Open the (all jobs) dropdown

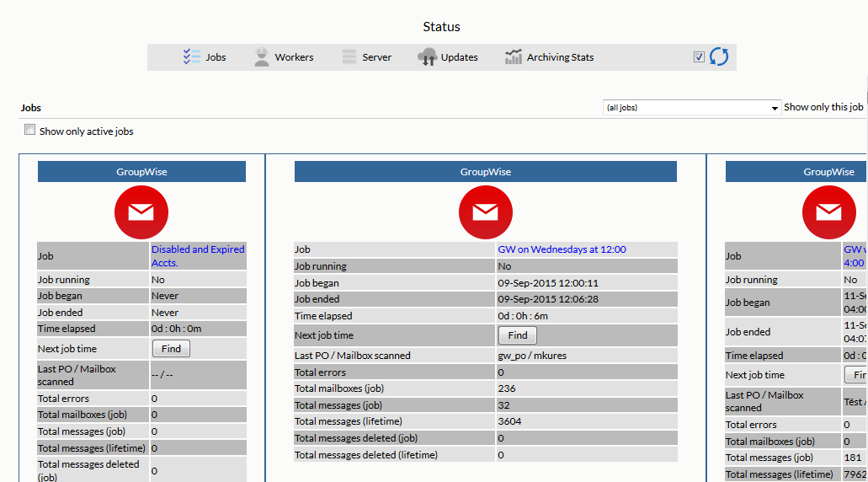coord(692,108)
